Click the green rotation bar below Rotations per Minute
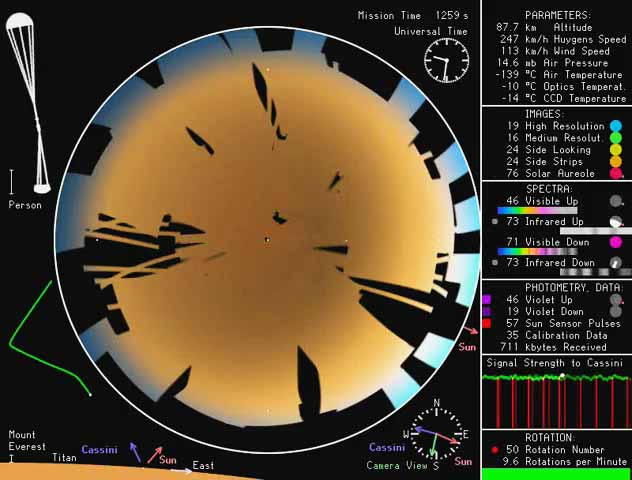 (557, 474)
